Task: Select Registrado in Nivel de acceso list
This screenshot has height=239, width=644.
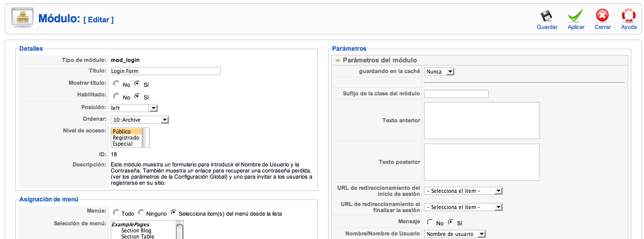Action: coord(126,138)
